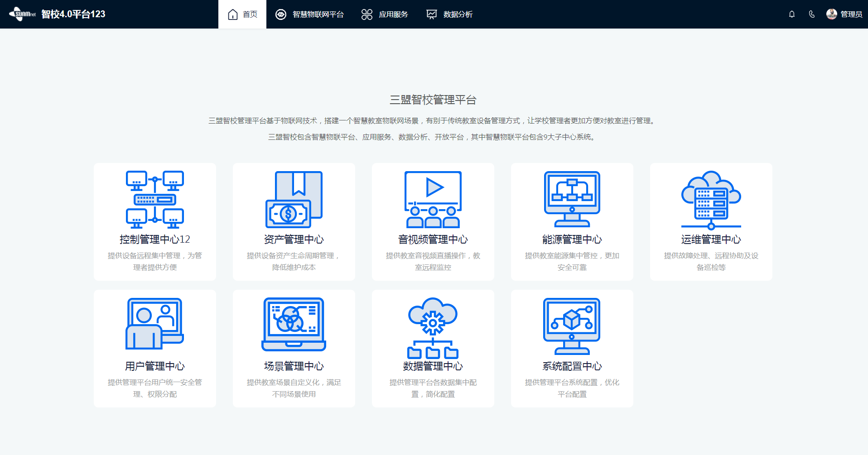Click the notification bell icon
Screen dimensions: 868x455
tap(791, 14)
